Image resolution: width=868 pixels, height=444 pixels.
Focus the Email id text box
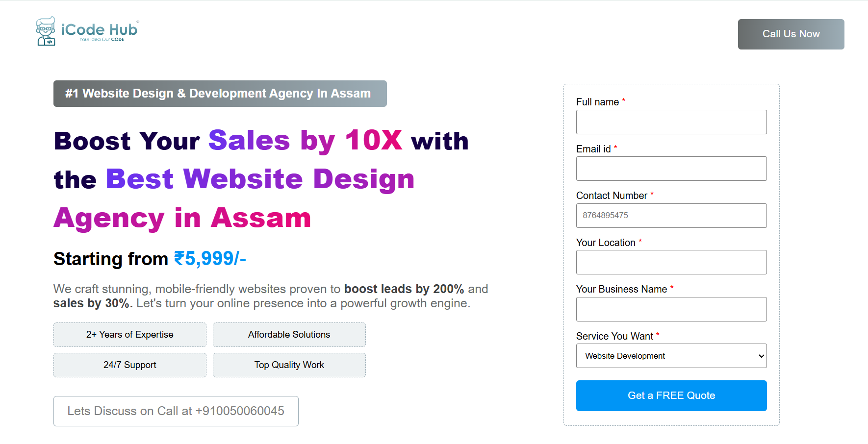pos(671,169)
